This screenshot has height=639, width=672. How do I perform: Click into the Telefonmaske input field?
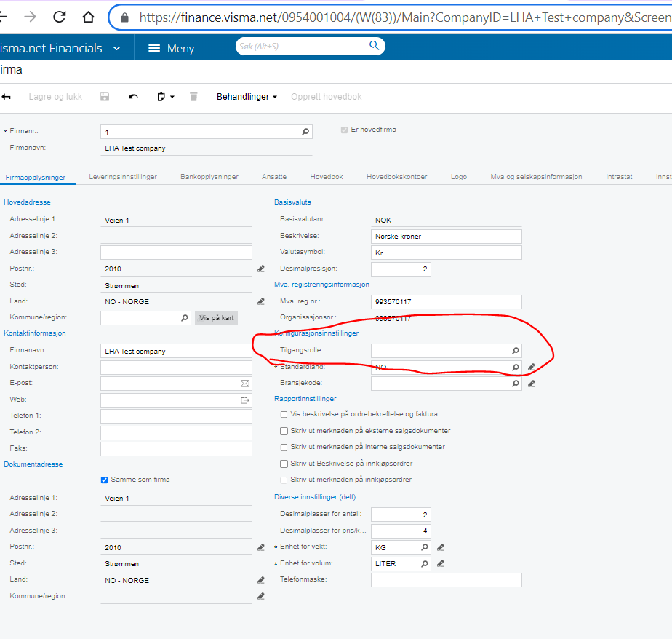point(446,580)
